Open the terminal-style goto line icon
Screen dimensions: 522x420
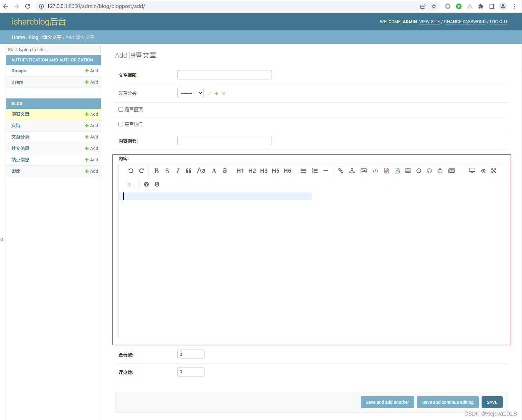131,184
